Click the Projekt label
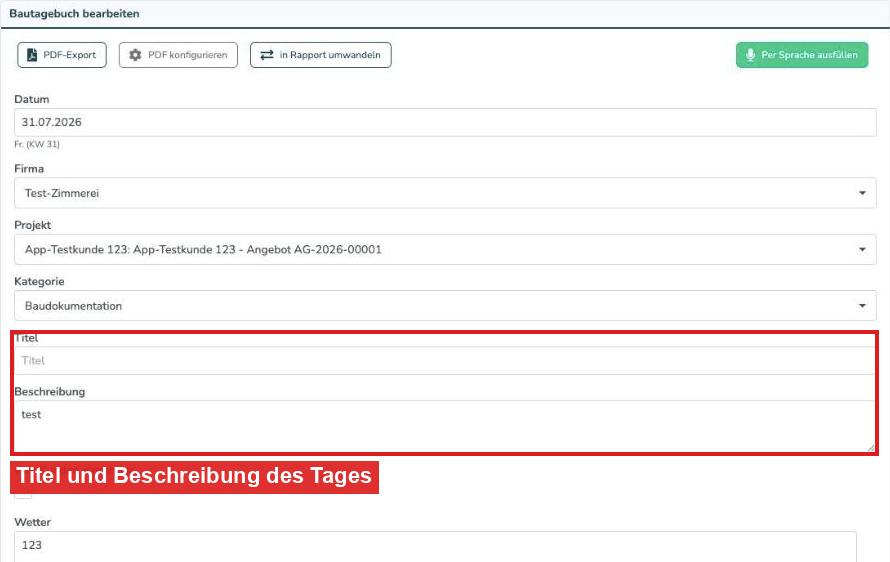The width and height of the screenshot is (890, 562). click(x=32, y=225)
